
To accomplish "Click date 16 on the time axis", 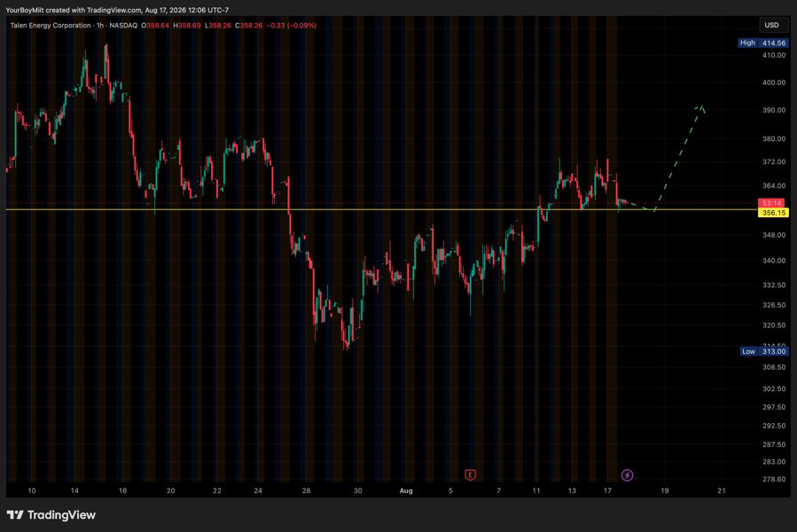I will 122,491.
